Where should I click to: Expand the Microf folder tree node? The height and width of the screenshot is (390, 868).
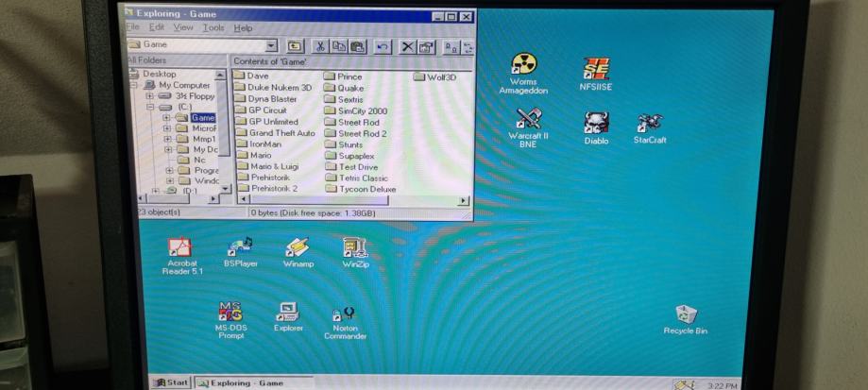[x=166, y=128]
